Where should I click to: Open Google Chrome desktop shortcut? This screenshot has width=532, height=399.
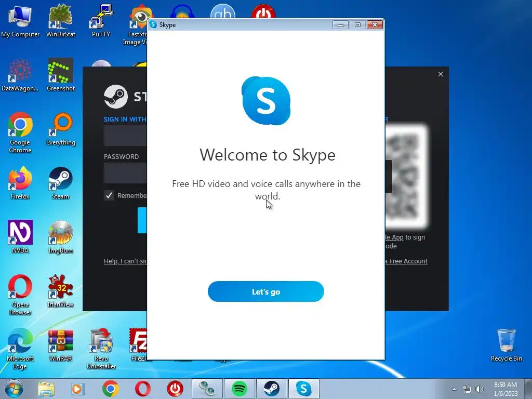pos(20,133)
